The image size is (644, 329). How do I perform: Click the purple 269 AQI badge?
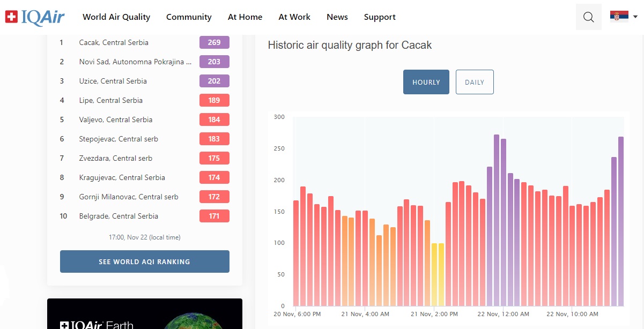(x=214, y=42)
